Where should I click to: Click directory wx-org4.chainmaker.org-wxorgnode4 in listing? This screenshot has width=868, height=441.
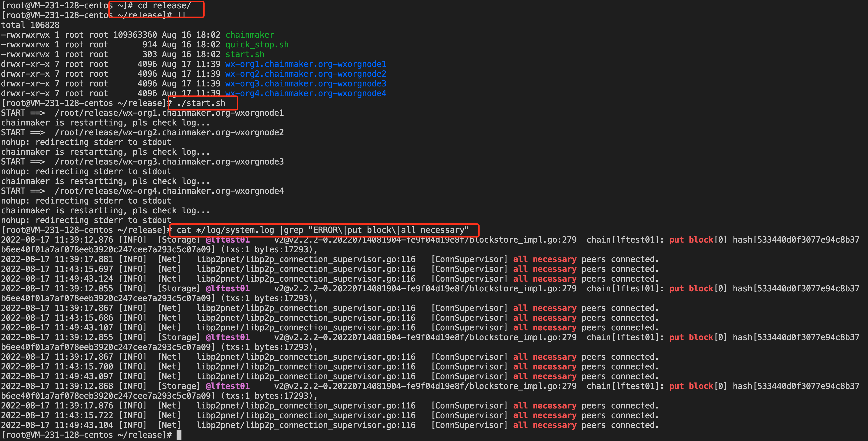tap(305, 93)
